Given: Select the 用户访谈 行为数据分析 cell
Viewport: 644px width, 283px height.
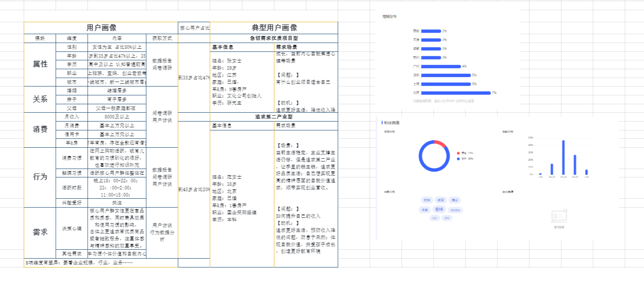Looking at the screenshot, I should [162, 232].
